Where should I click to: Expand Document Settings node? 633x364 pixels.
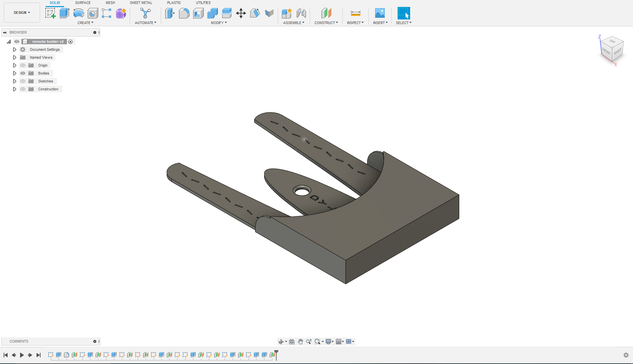point(15,49)
